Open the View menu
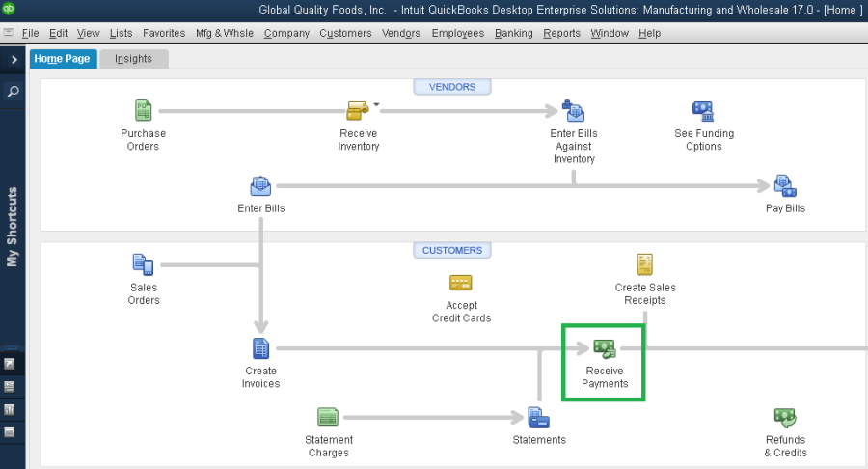The image size is (868, 469). pos(88,33)
